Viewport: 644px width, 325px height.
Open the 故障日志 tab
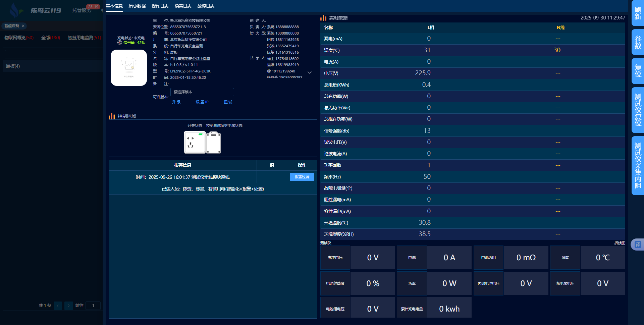[x=206, y=6]
